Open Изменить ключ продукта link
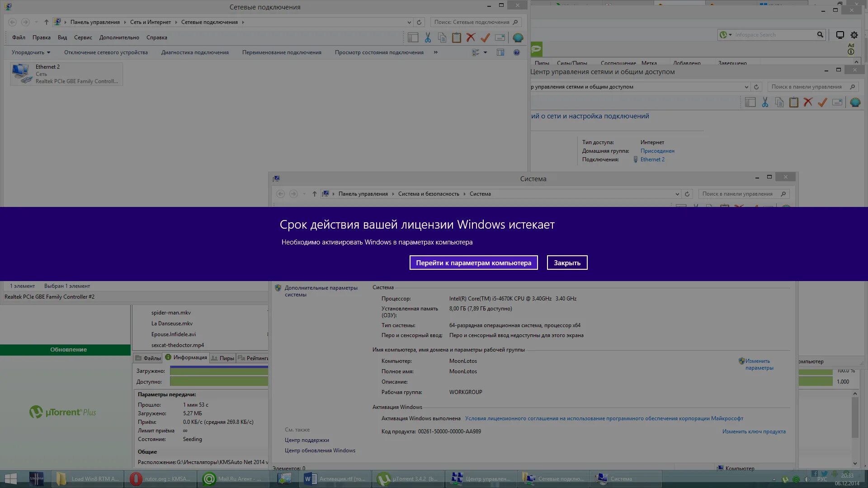The width and height of the screenshot is (868, 488). point(754,432)
